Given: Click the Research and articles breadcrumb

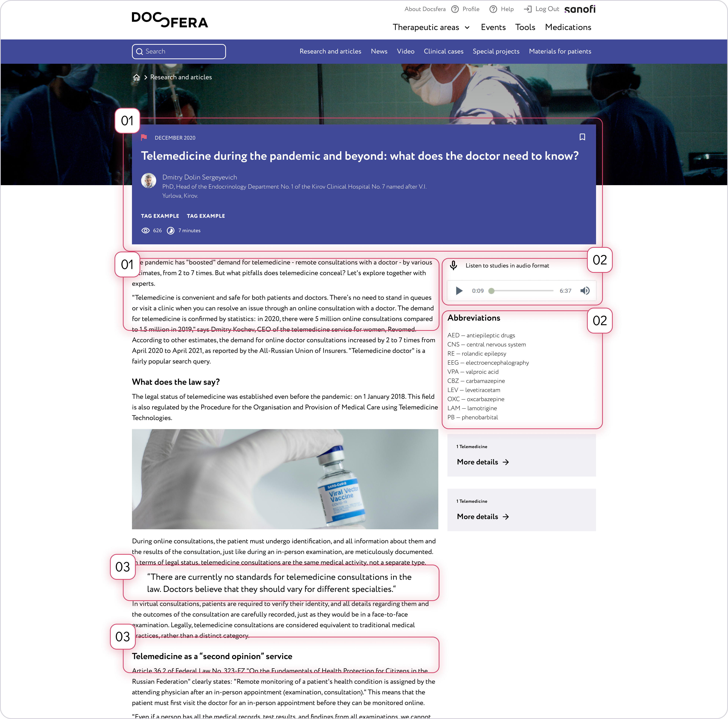Looking at the screenshot, I should [x=181, y=77].
